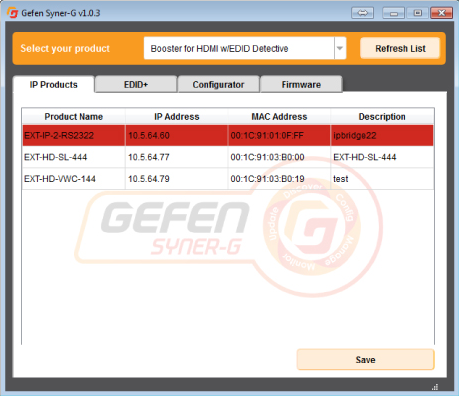Click MAC address 00:1C:91:03:B0:00
This screenshot has width=459, height=396.
[x=279, y=157]
